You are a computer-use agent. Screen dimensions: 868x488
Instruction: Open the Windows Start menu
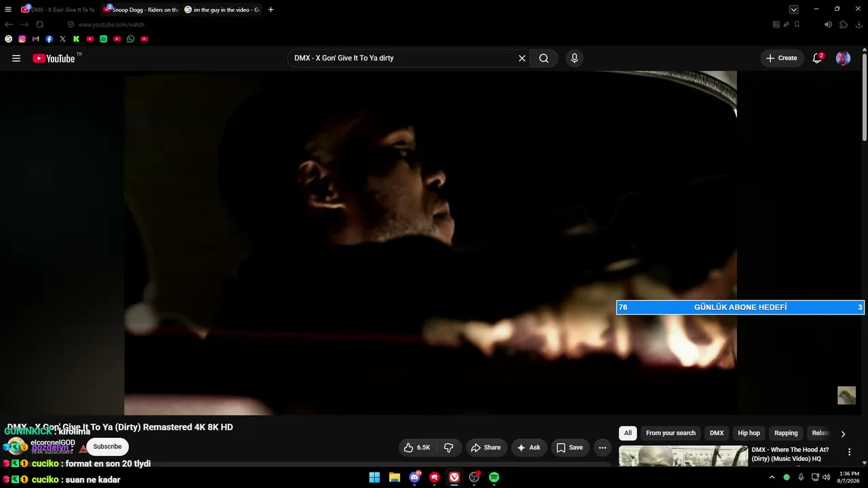374,477
